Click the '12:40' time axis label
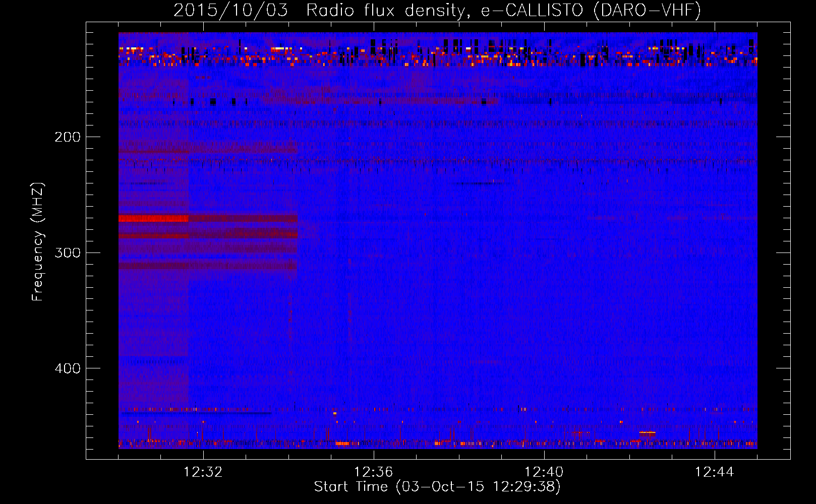Viewport: 816px width, 504px height. [x=544, y=472]
